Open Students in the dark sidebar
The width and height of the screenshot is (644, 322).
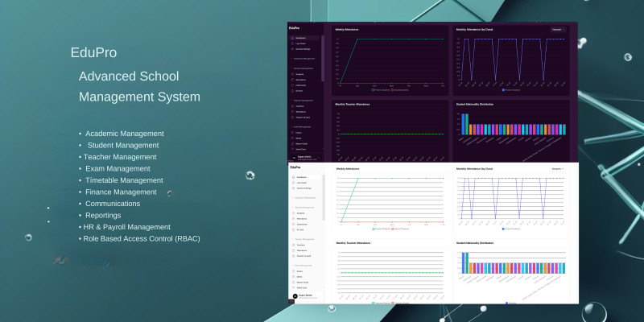(299, 73)
